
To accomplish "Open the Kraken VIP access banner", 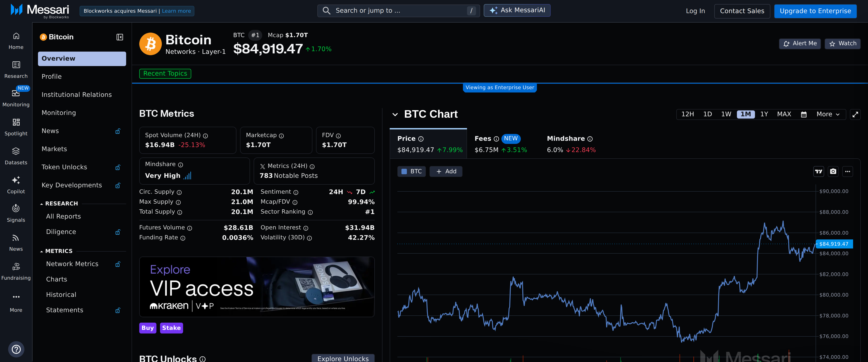I will tap(257, 287).
